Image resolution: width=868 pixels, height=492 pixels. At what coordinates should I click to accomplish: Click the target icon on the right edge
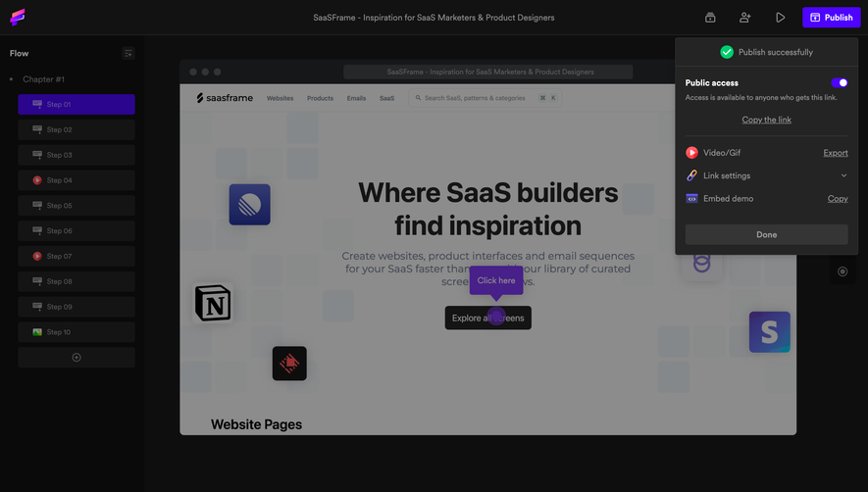click(842, 271)
